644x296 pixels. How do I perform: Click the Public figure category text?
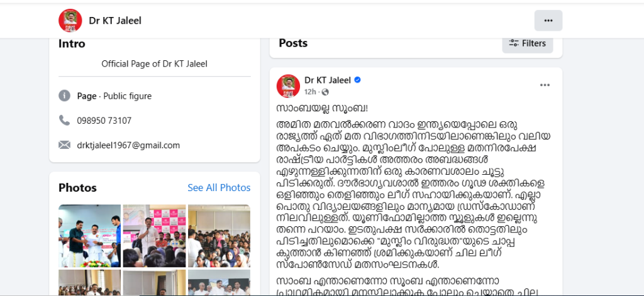coord(127,96)
